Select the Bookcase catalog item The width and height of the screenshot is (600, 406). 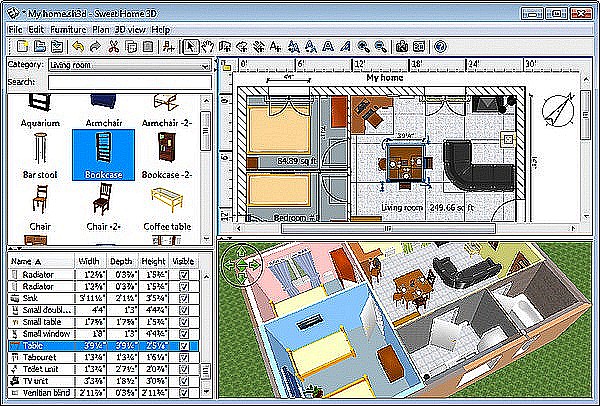pyautogui.click(x=103, y=155)
